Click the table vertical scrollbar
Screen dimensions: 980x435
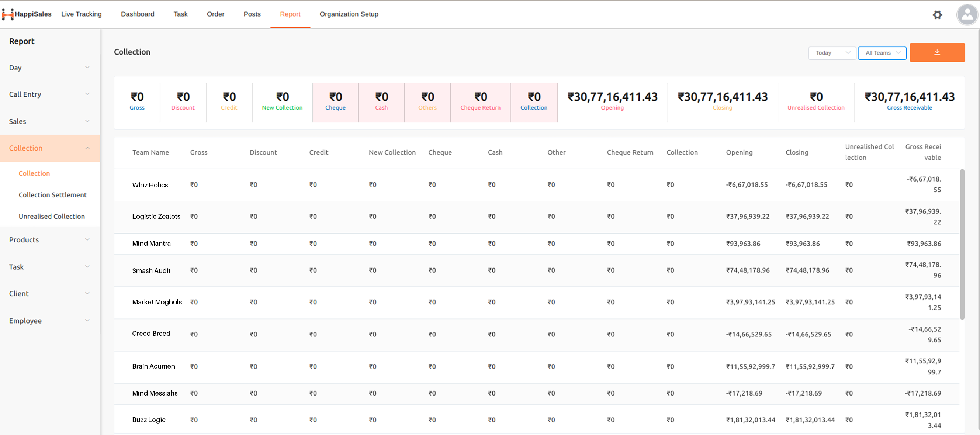[x=962, y=244]
